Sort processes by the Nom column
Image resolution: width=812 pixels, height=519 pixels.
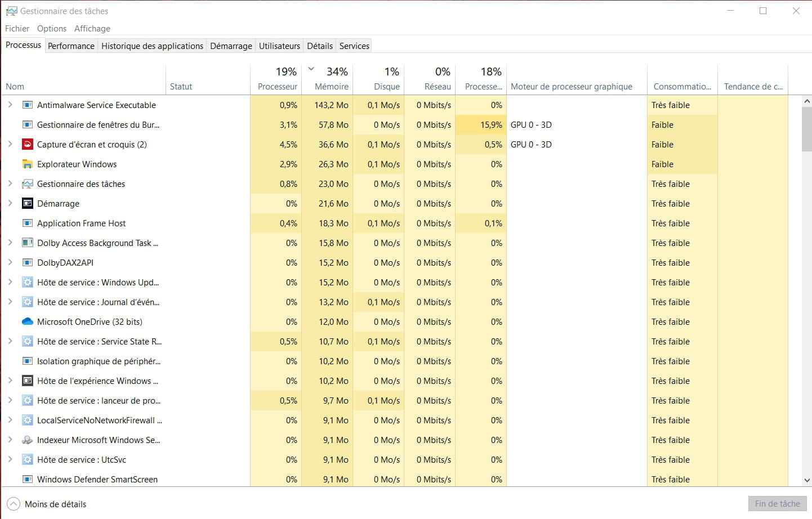[x=83, y=79]
